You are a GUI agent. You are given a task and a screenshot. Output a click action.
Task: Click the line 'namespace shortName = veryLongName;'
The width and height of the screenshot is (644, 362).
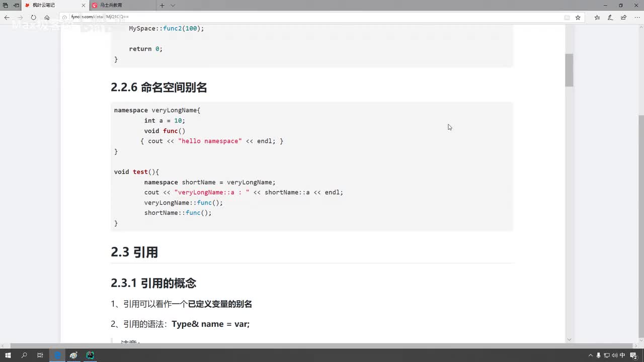(x=210, y=182)
